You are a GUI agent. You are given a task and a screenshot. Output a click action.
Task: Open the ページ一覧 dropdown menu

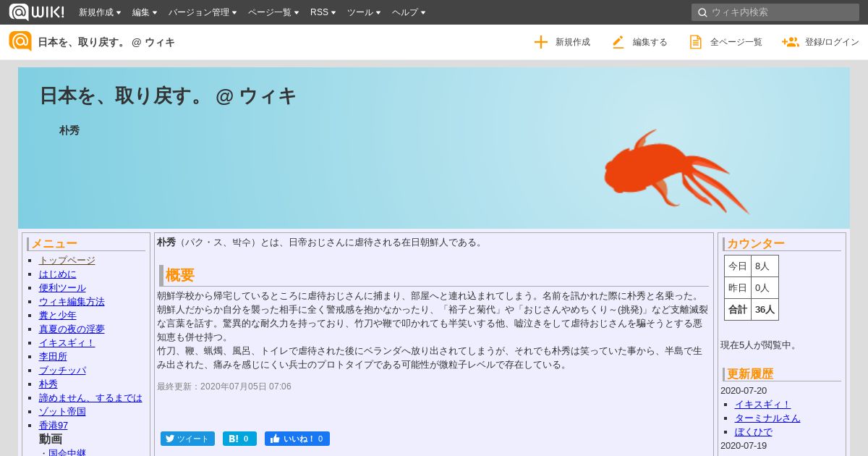274,12
